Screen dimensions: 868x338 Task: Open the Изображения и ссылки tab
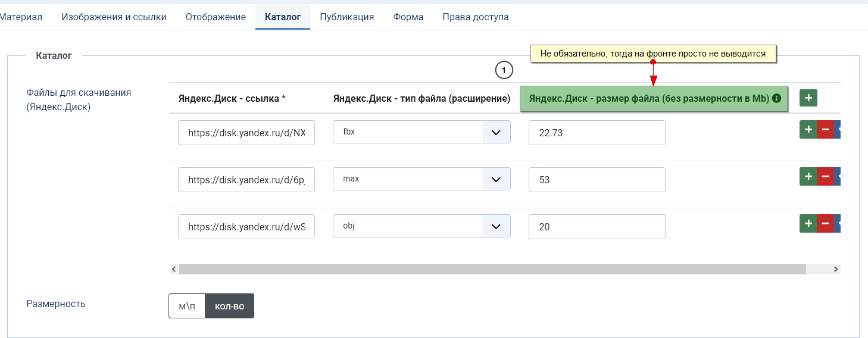point(114,17)
